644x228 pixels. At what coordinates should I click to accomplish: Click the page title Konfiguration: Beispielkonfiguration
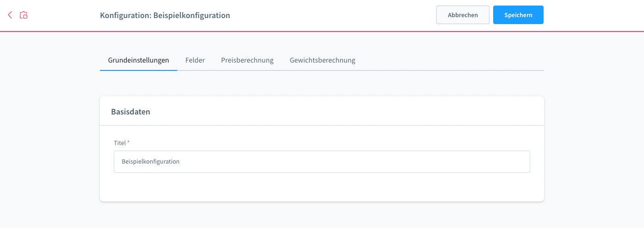pos(165,15)
